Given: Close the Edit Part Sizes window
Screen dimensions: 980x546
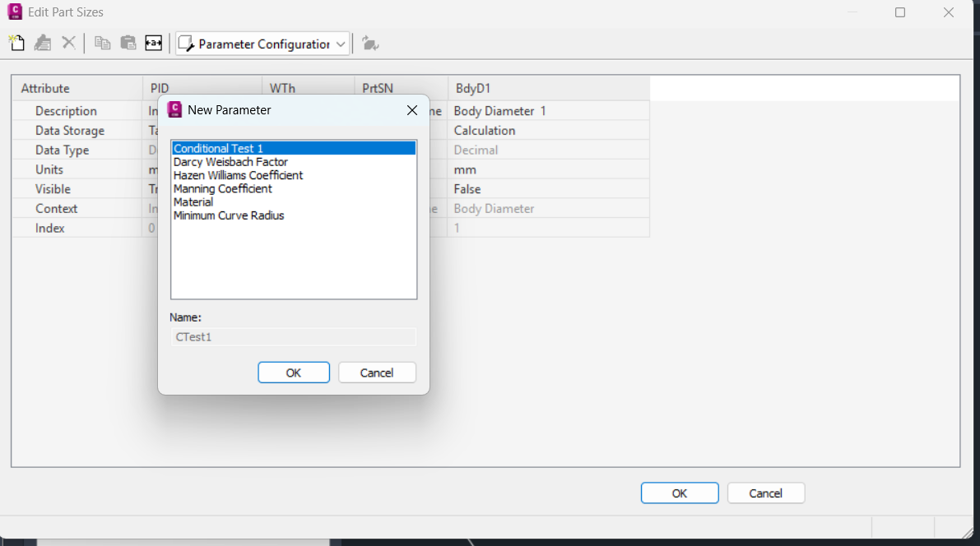Looking at the screenshot, I should pos(949,12).
